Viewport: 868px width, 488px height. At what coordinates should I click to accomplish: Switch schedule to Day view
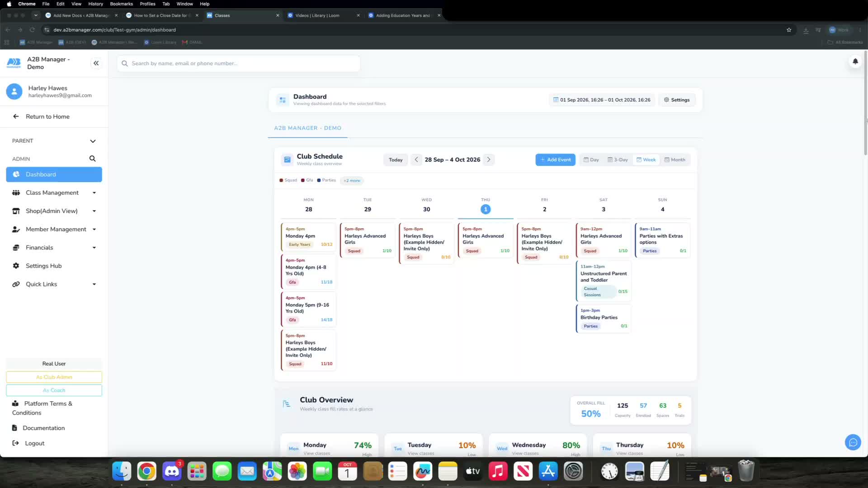tap(591, 160)
